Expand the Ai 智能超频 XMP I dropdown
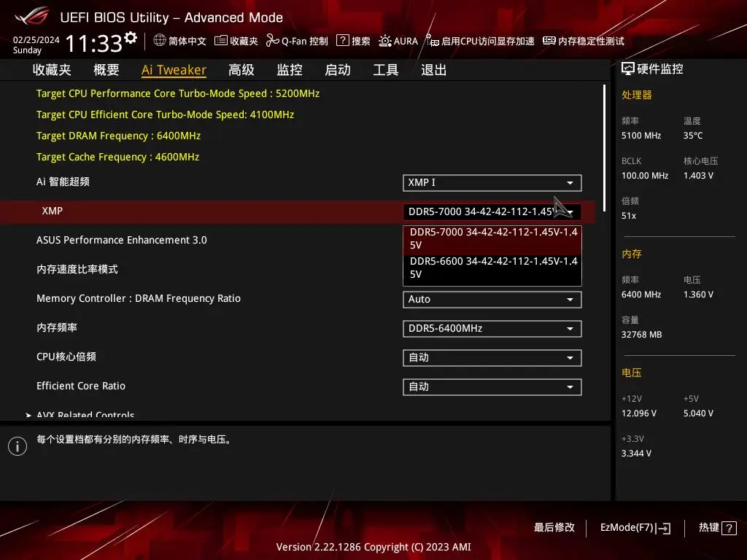The width and height of the screenshot is (747, 560). coord(492,182)
